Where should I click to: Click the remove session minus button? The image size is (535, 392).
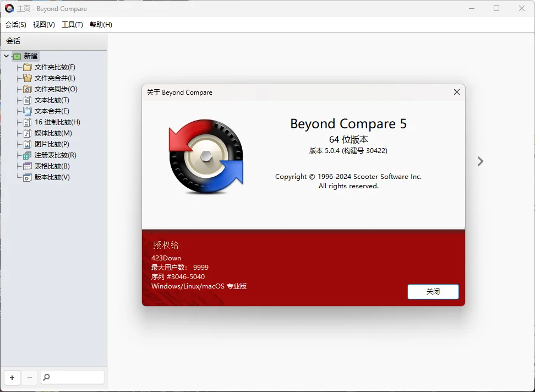[30, 378]
